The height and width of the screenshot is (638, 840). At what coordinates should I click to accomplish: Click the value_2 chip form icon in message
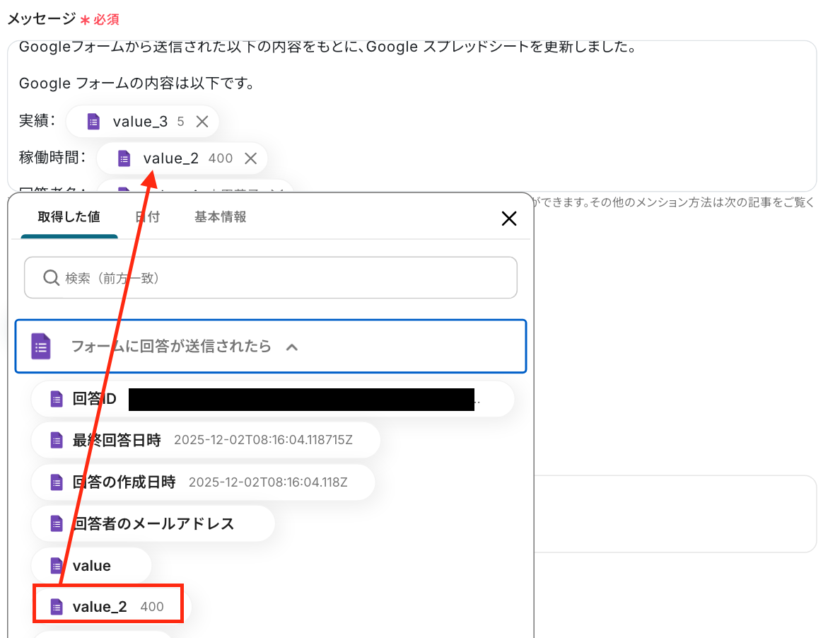tap(124, 158)
